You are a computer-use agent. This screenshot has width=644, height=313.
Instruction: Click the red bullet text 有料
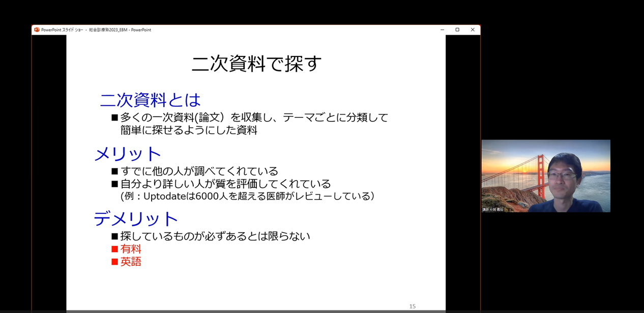pyautogui.click(x=131, y=249)
